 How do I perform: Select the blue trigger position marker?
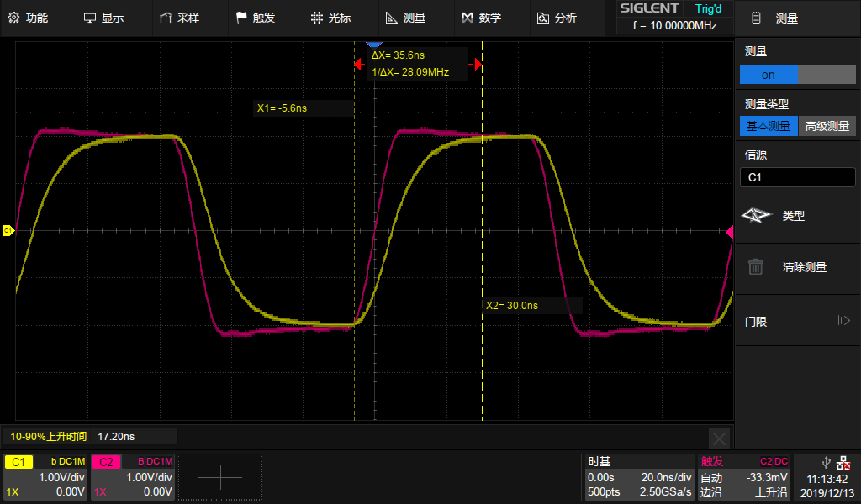click(x=374, y=44)
